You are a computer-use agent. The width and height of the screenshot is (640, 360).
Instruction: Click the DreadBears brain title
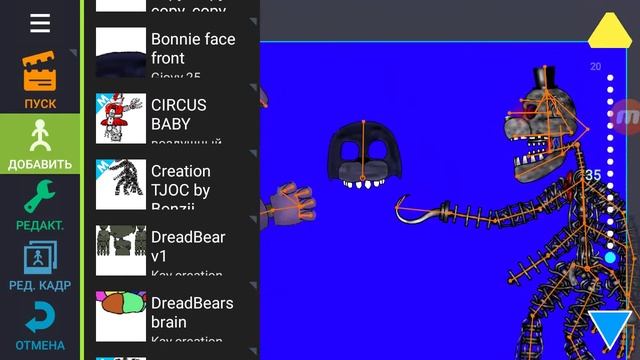tap(192, 312)
